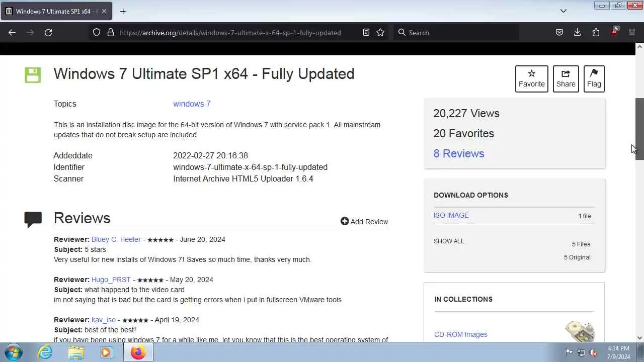Click the page scrollbar thumb
Image resolution: width=644 pixels, height=362 pixels.
click(x=639, y=129)
